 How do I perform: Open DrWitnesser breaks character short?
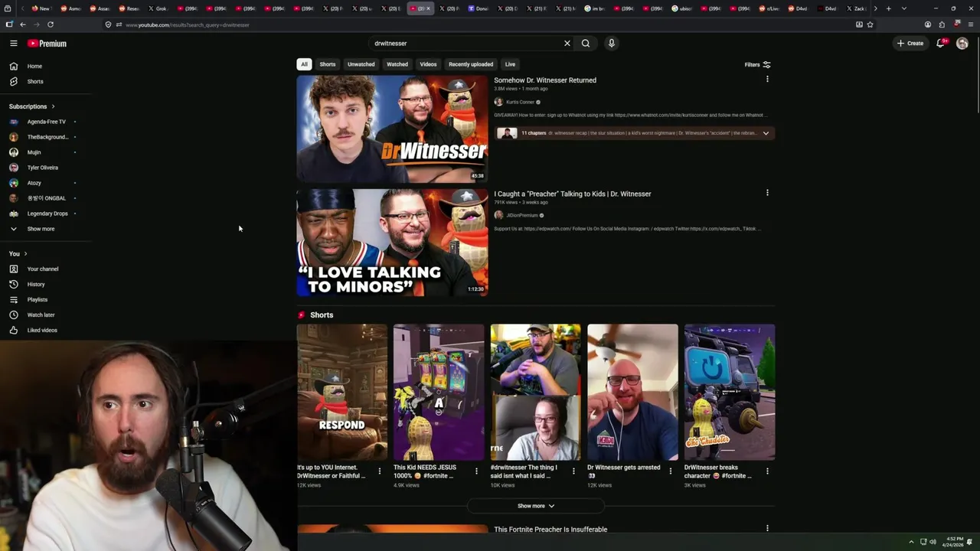[x=730, y=392]
